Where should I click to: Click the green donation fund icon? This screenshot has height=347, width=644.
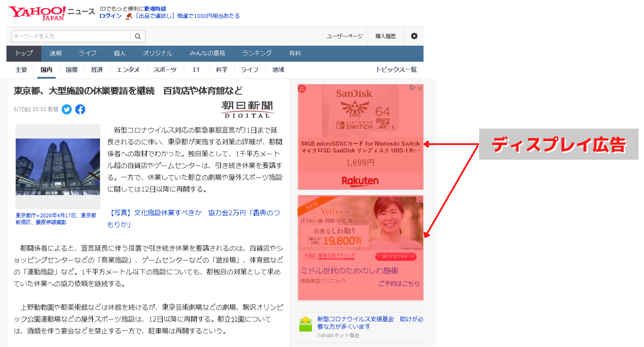click(x=305, y=324)
